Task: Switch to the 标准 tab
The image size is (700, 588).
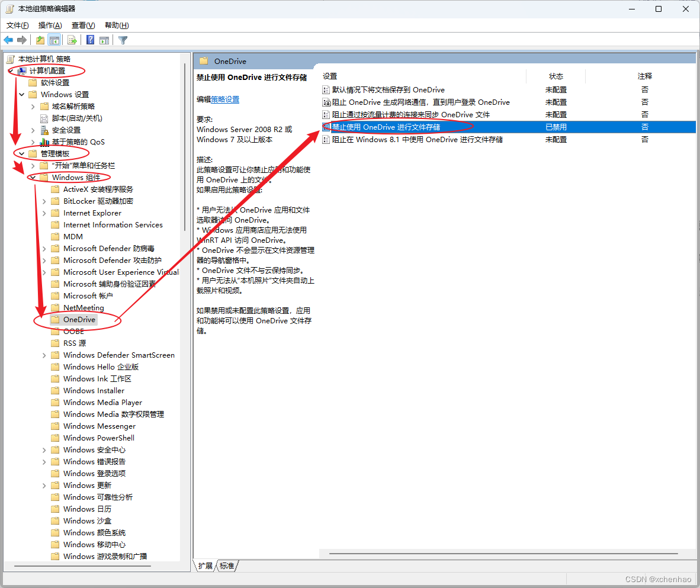Action: [x=227, y=565]
